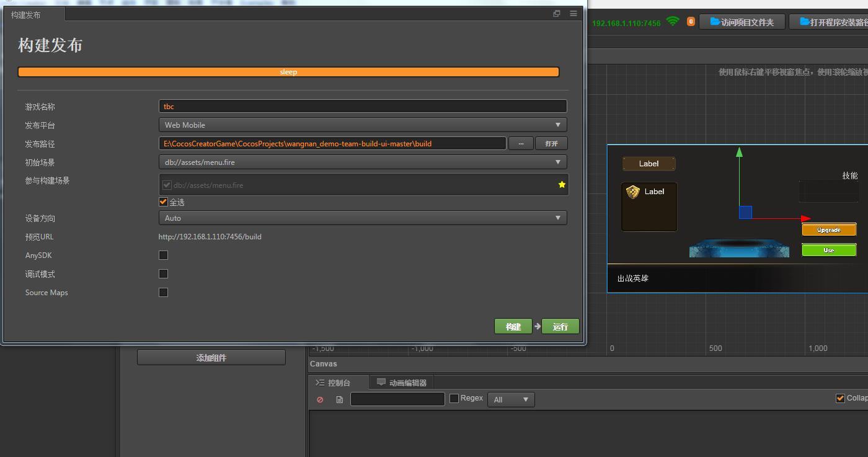Click the 构建发布 dialog heading

[50, 45]
